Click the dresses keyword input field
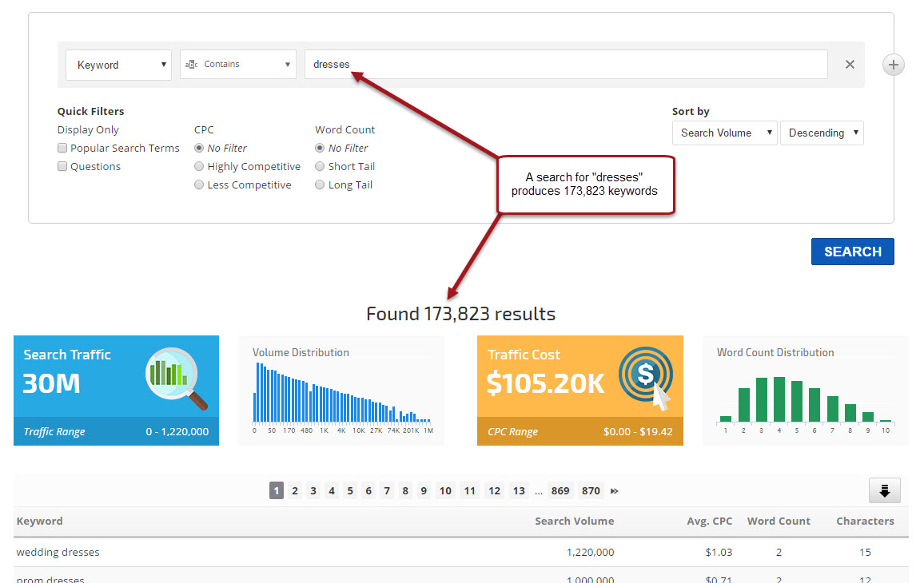This screenshot has height=583, width=924. tap(565, 65)
